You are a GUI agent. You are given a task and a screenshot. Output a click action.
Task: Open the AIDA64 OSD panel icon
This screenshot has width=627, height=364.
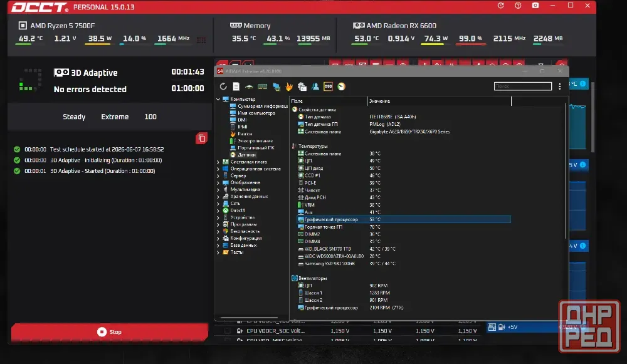coord(328,86)
